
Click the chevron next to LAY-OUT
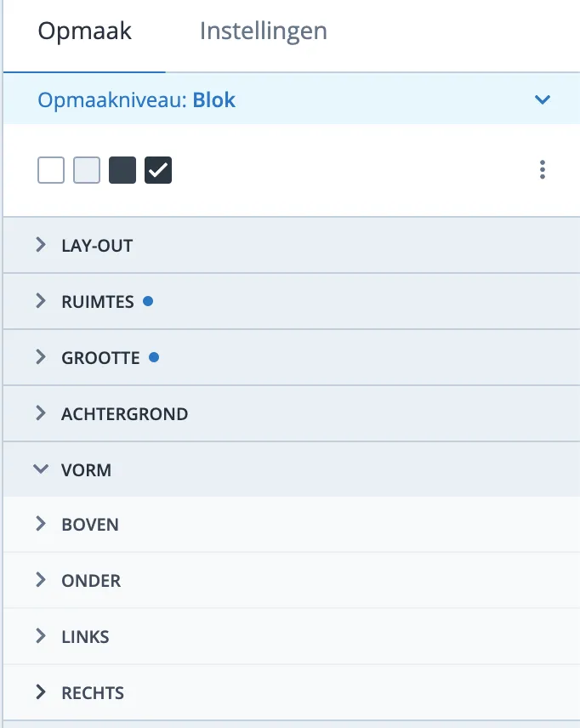pyautogui.click(x=40, y=245)
